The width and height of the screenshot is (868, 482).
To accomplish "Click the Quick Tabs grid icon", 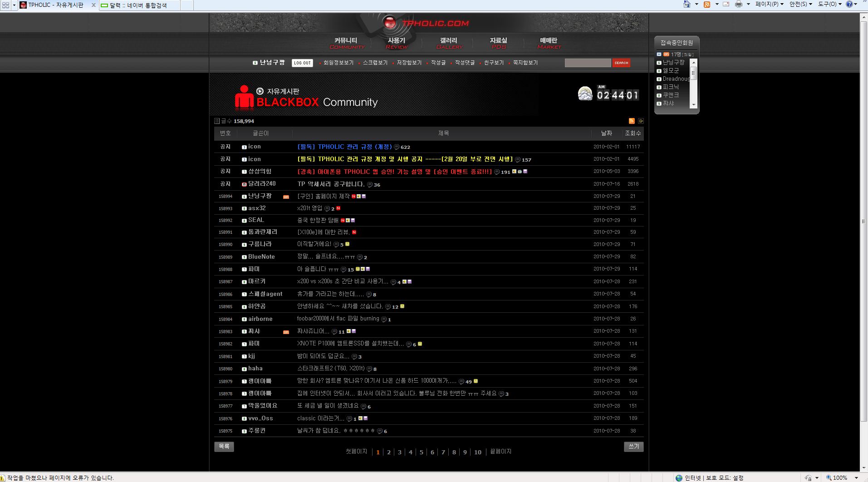I will click(5, 5).
